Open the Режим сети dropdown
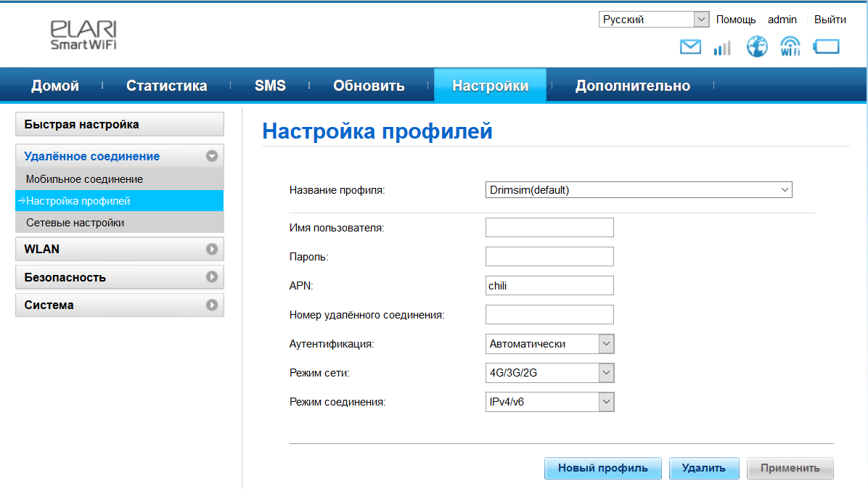This screenshot has height=489, width=868. [549, 373]
